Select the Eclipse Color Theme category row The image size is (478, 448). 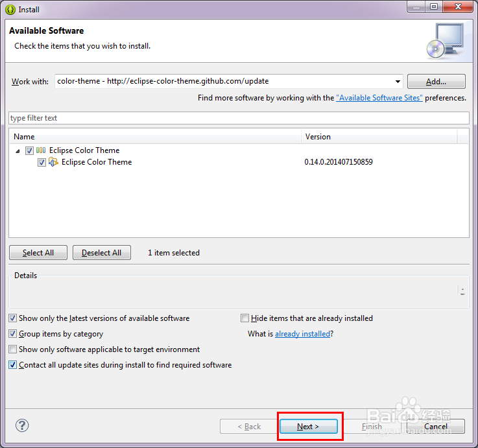(239, 150)
